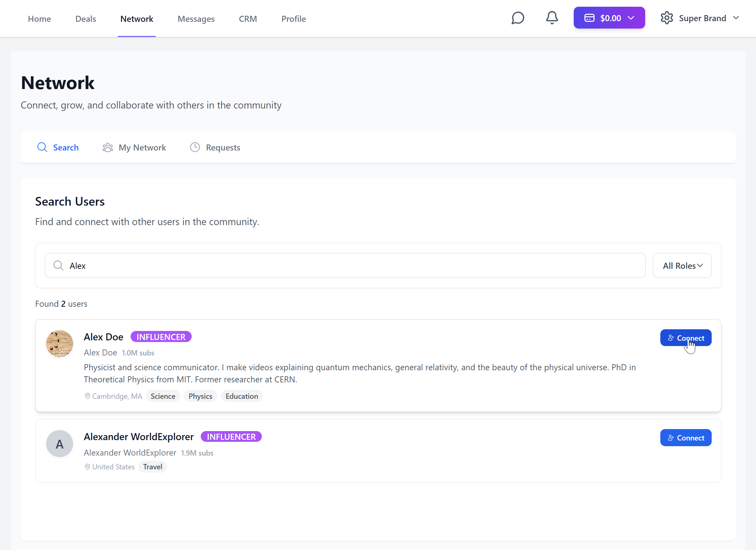Navigate to CRM
Image resolution: width=756 pixels, height=550 pixels.
point(248,19)
